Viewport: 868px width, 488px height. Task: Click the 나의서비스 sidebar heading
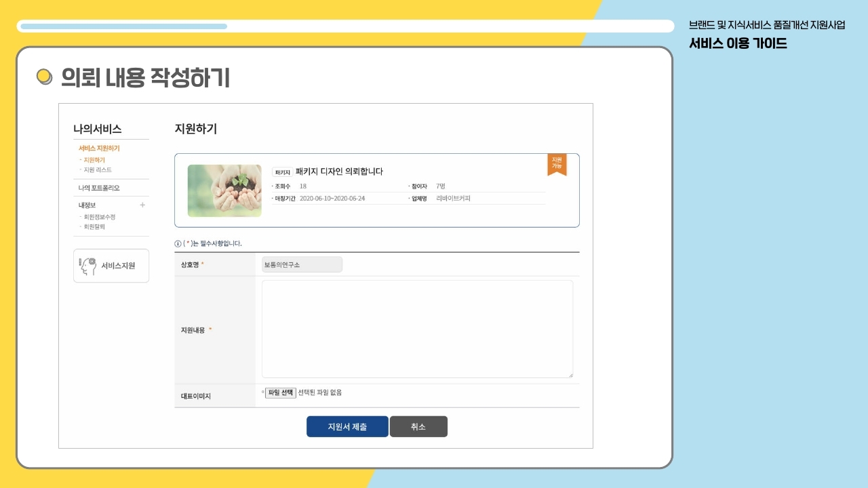98,129
